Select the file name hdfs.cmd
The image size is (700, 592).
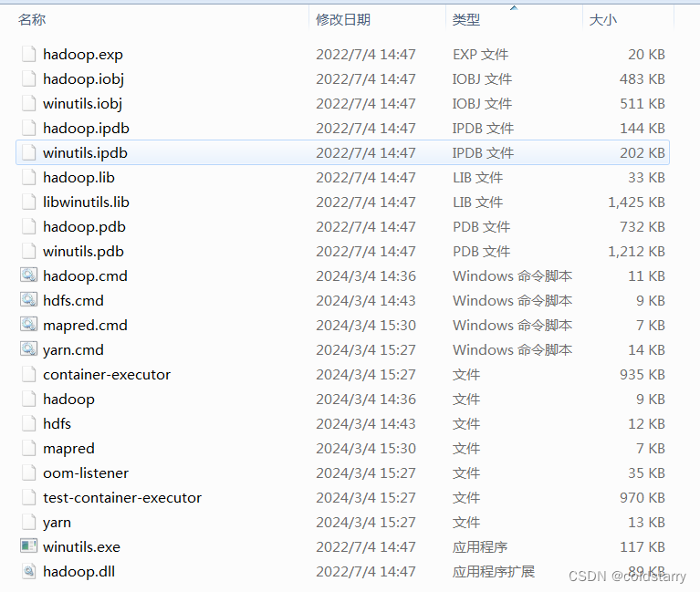click(x=73, y=301)
